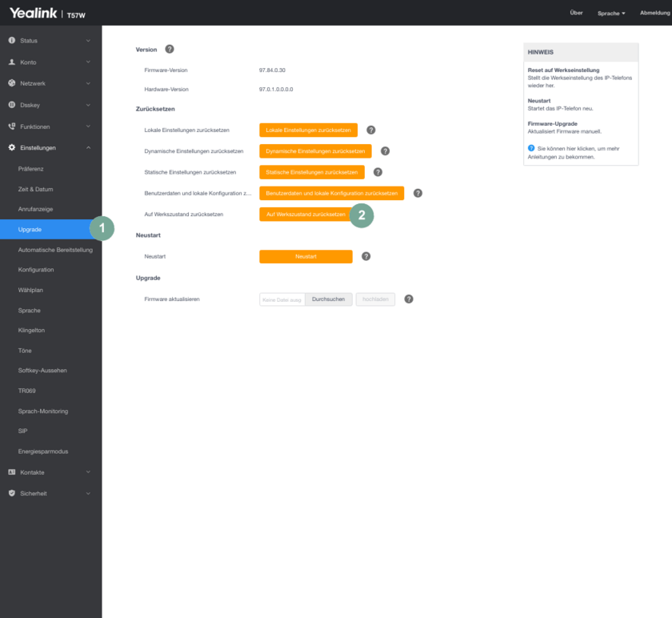
Task: Open help icon beside Neustart button
Action: [x=366, y=256]
